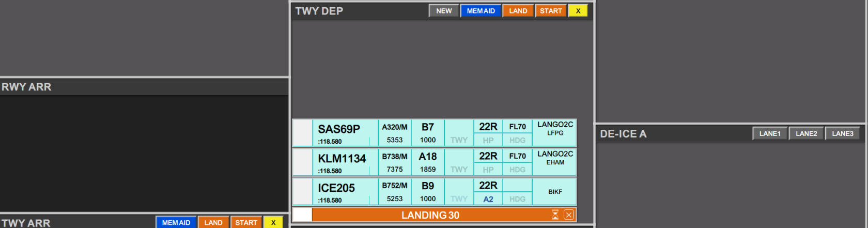This screenshot has height=228, width=868.
Task: Click destination BIKF on ICE205 strip
Action: [555, 192]
